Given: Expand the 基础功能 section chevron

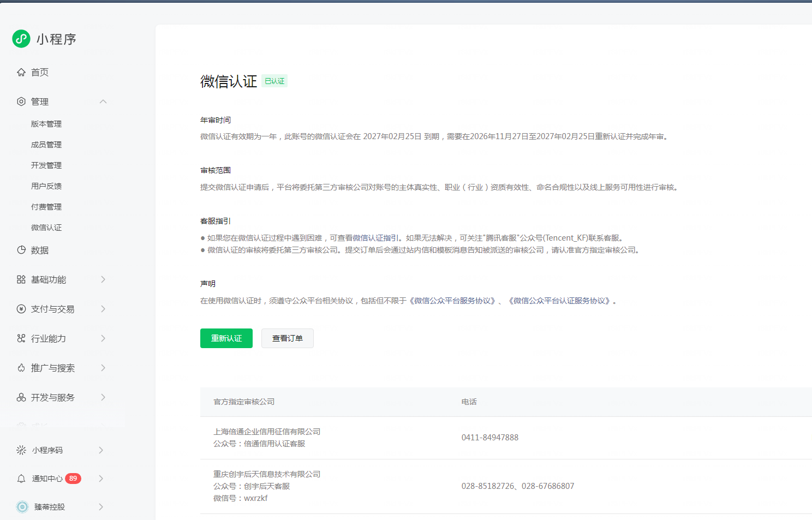Looking at the screenshot, I should (103, 279).
